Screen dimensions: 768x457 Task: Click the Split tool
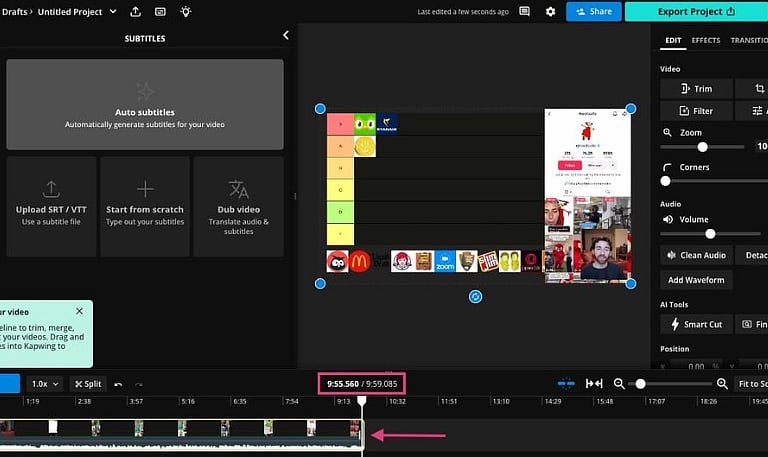tap(88, 384)
